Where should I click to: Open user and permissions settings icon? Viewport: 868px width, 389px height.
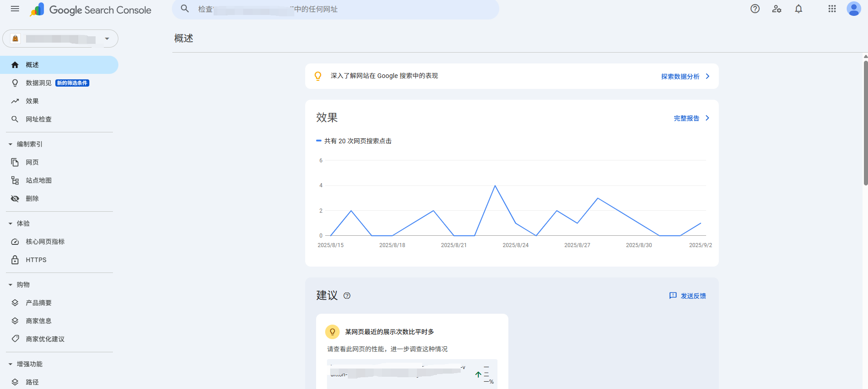(776, 9)
